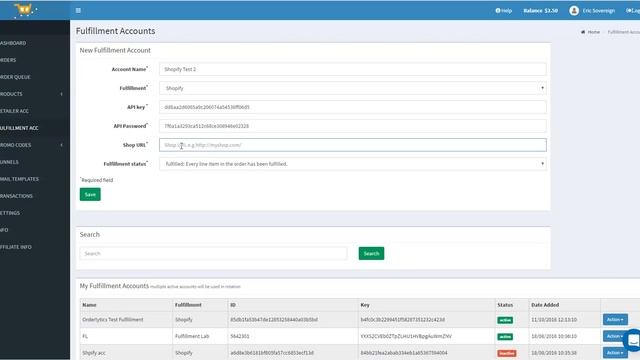
Task: Open the Dashboard sidebar item
Action: tap(13, 43)
